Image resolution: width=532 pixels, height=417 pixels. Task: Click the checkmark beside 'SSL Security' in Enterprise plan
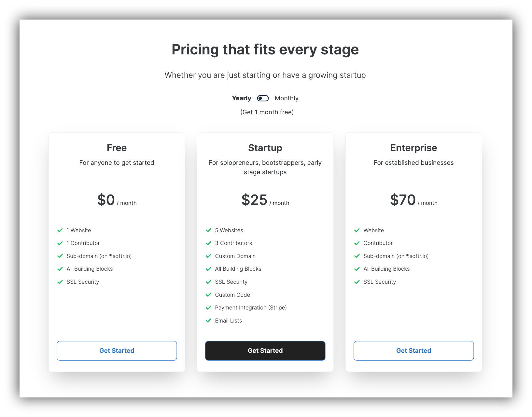coord(357,282)
